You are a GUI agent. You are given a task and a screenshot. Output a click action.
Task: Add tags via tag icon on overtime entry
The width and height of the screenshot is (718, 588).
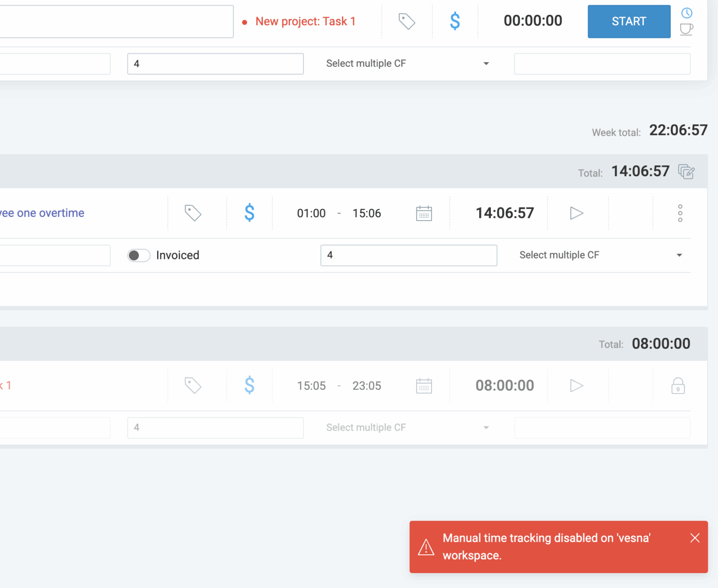[193, 213]
